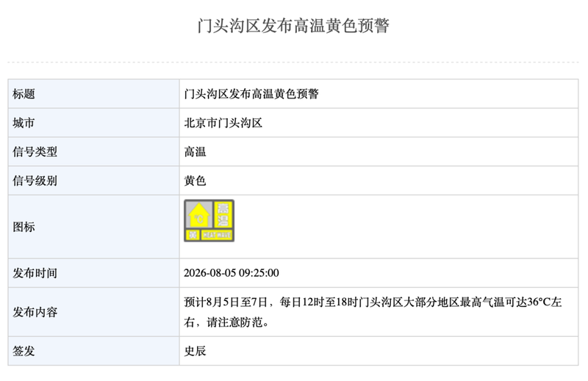Click the signer name 史辰

click(x=195, y=351)
